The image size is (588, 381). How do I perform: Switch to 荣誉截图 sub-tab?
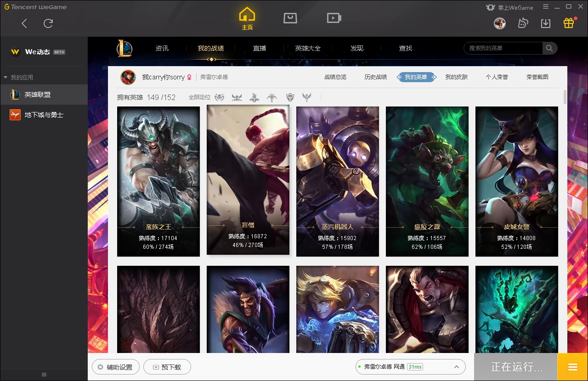pos(537,77)
